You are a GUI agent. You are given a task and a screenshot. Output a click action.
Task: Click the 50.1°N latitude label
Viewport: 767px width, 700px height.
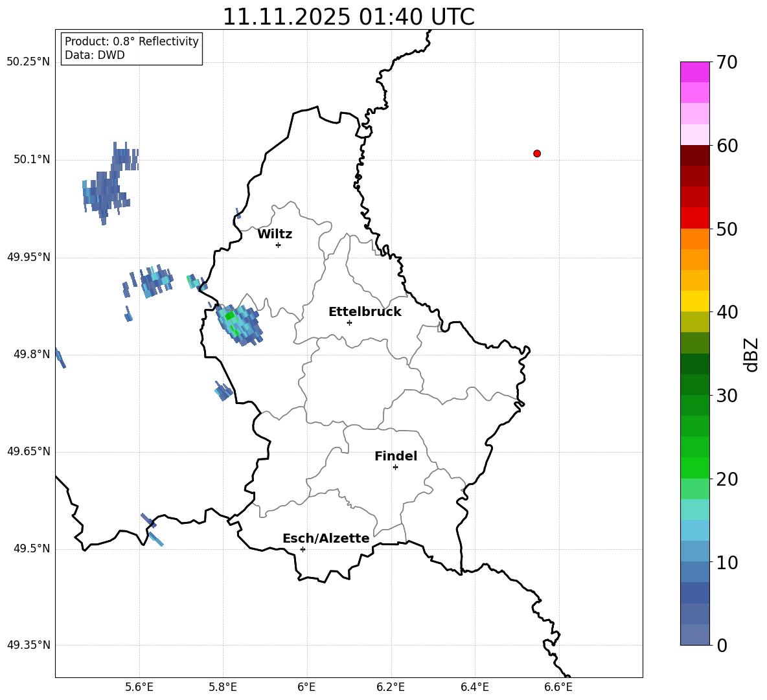pyautogui.click(x=31, y=159)
